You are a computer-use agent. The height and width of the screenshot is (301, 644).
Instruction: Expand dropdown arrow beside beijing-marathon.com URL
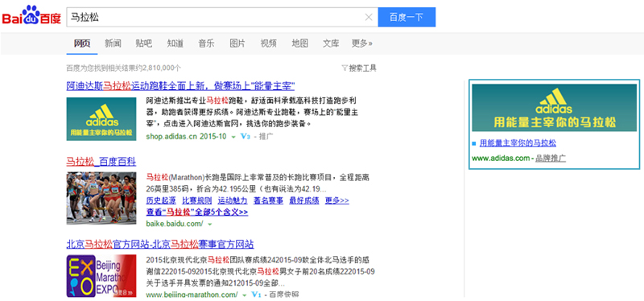245,295
